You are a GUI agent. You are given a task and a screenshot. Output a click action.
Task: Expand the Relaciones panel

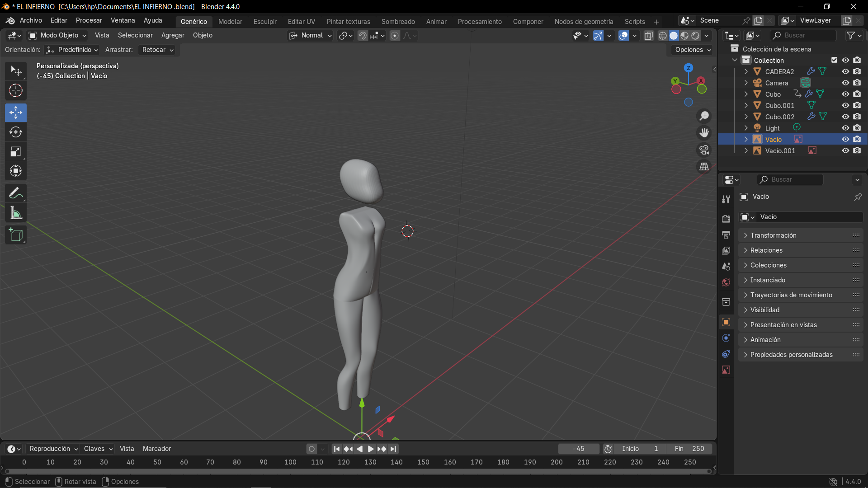tap(801, 250)
